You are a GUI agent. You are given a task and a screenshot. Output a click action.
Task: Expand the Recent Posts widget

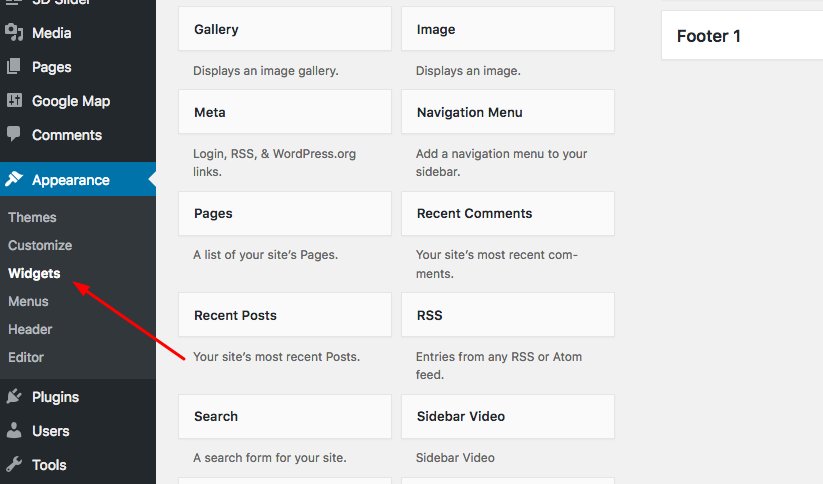click(x=285, y=315)
